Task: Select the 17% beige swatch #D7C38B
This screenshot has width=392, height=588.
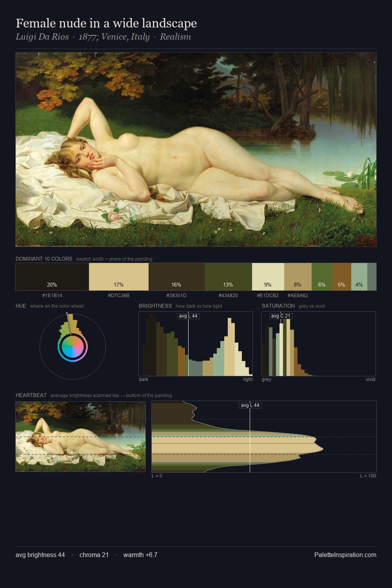Action: (119, 277)
